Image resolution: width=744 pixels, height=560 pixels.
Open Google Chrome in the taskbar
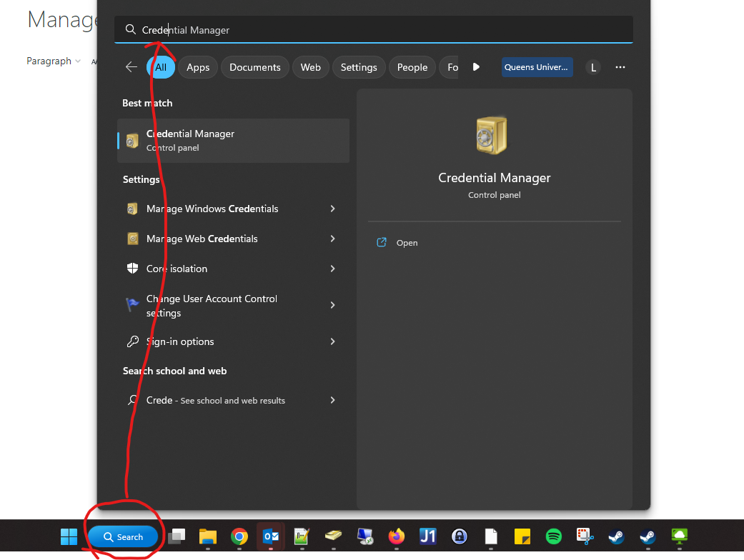(x=239, y=536)
